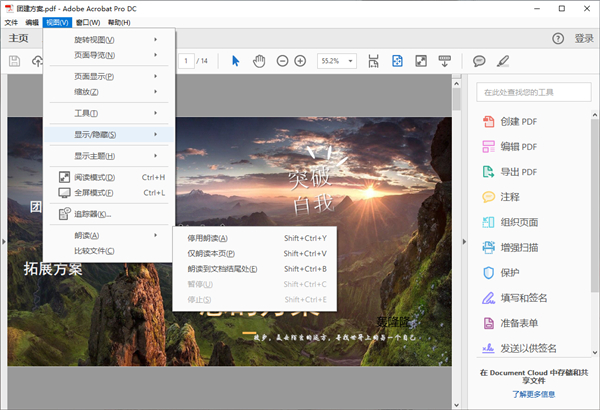The image size is (600, 410).
Task: Expand the 旋转视图 submenu
Action: (x=110, y=39)
